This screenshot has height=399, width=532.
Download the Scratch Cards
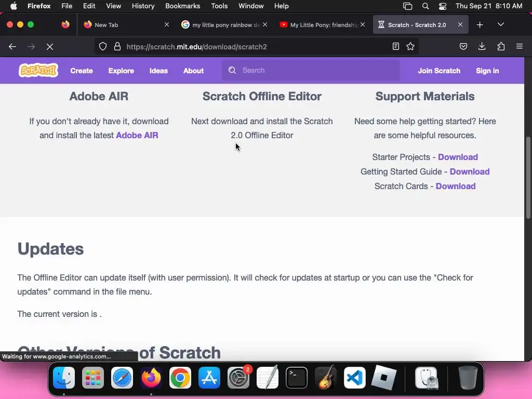click(x=455, y=187)
